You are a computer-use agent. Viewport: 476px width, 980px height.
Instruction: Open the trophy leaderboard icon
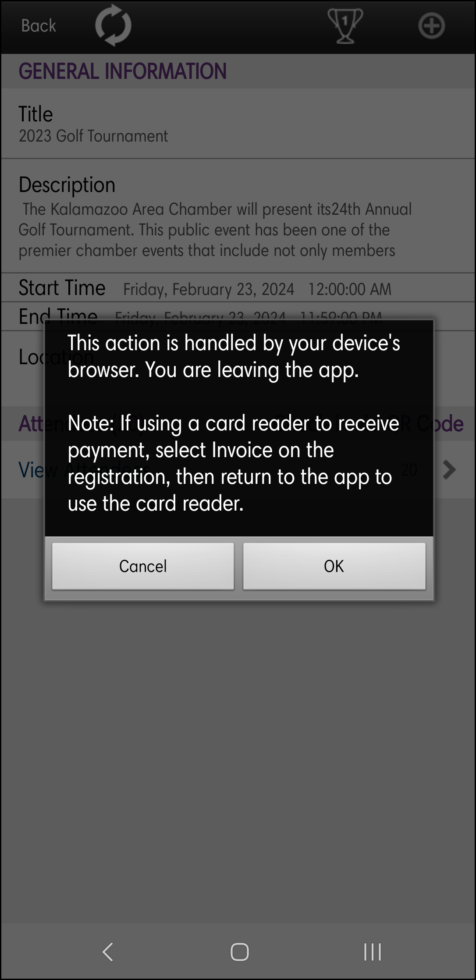click(x=345, y=25)
